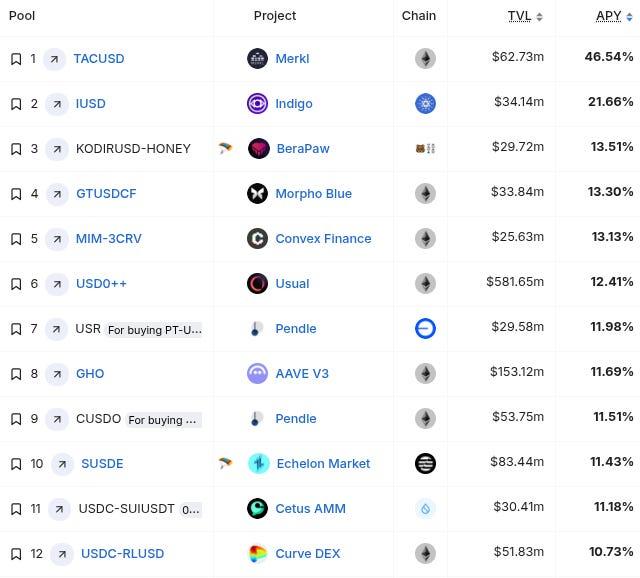Click the Cetus AMM logo icon
Image resolution: width=640 pixels, height=578 pixels.
tap(257, 509)
